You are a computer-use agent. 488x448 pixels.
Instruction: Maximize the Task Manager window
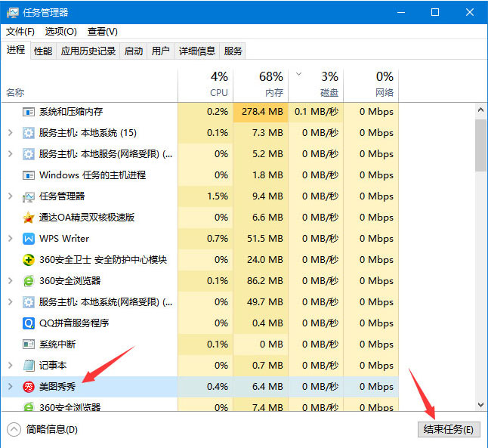point(435,12)
